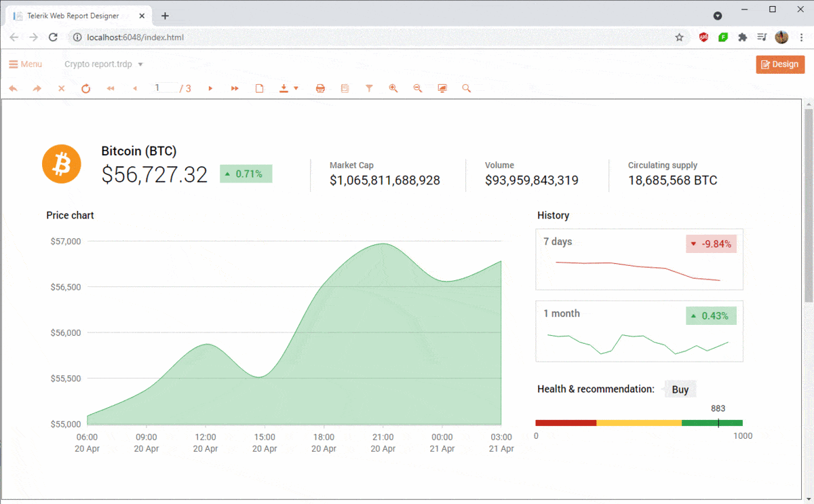Image resolution: width=814 pixels, height=504 pixels.
Task: Toggle the parameters filter area
Action: [369, 88]
